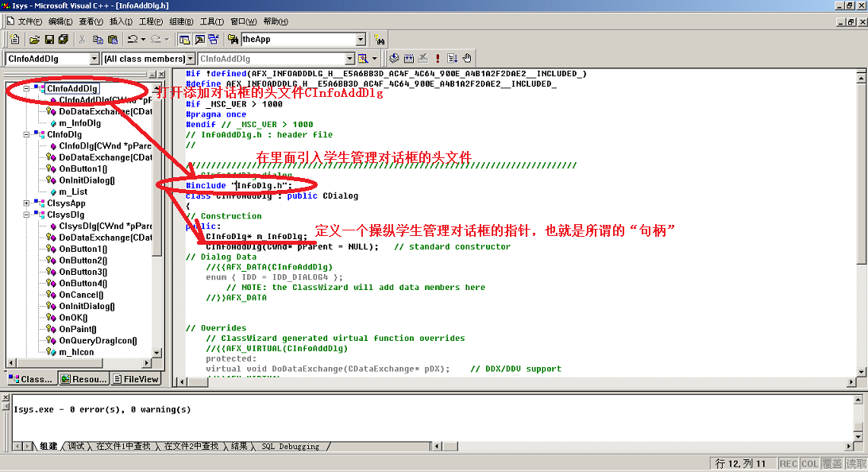Click the 覆盖 overwrite indicator in status bar
The height and width of the screenshot is (472, 868).
click(x=831, y=464)
